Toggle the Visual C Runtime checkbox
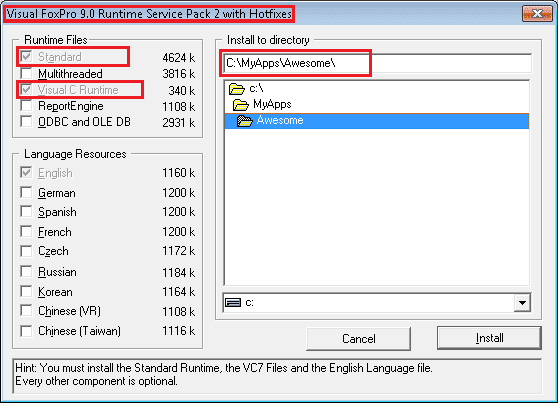 point(26,89)
